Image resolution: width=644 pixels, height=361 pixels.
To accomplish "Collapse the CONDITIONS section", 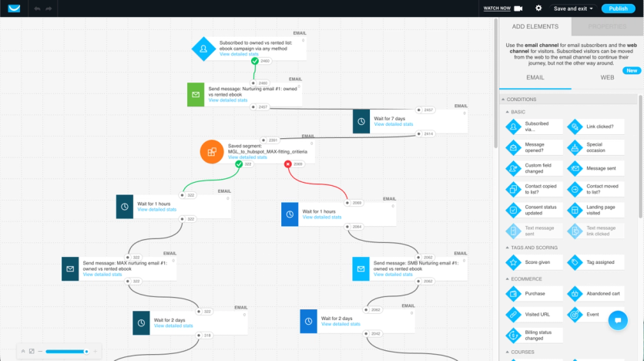I will coord(503,100).
